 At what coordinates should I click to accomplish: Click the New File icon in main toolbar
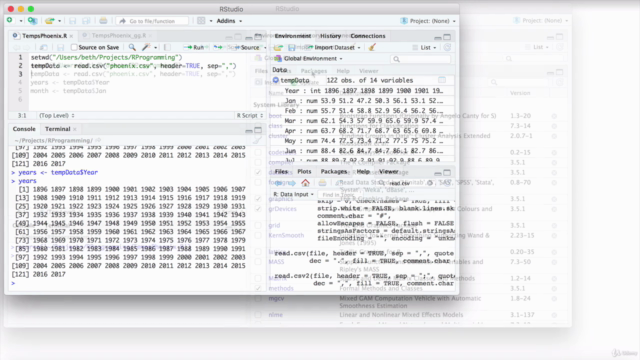pyautogui.click(x=10, y=20)
